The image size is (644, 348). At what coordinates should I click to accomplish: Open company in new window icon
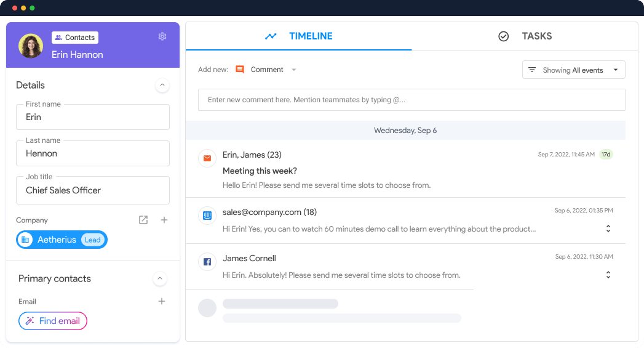coord(143,220)
